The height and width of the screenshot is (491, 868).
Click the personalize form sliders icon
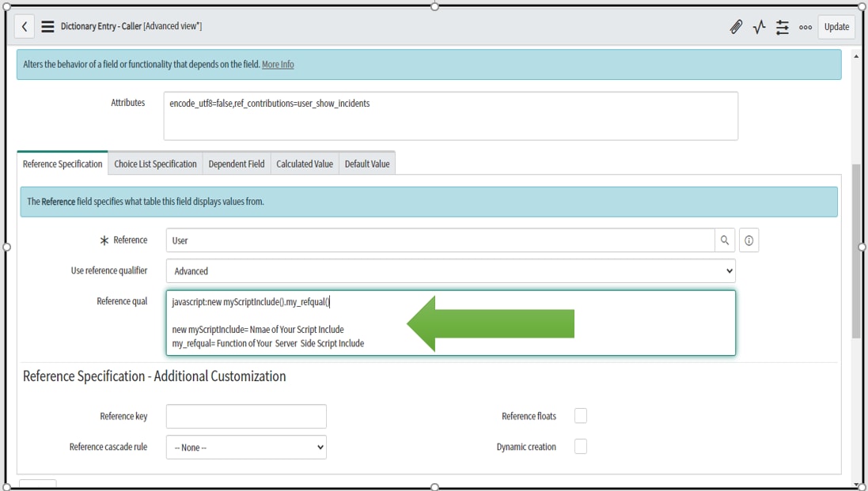[x=783, y=26]
